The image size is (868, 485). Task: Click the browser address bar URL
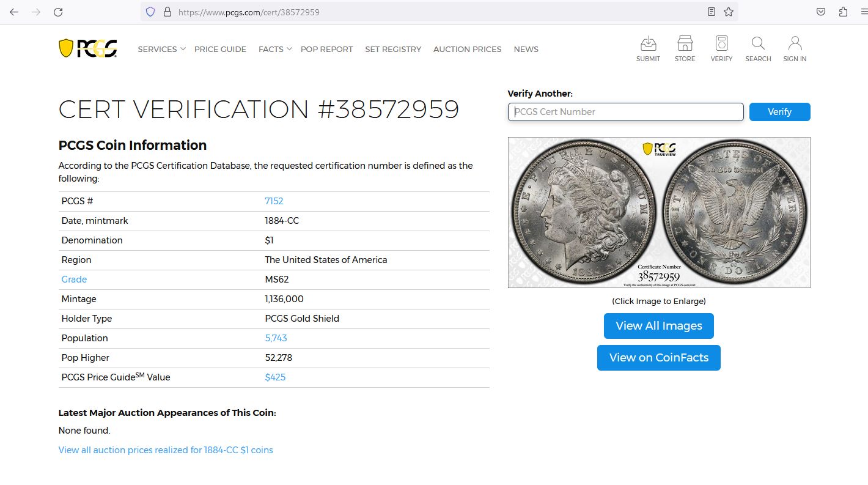pos(249,12)
